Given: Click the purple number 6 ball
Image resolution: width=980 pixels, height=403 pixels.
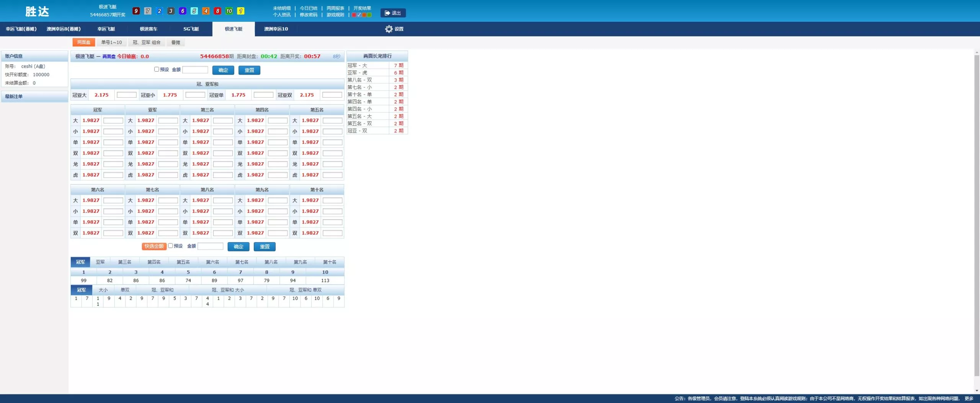Looking at the screenshot, I should 183,11.
